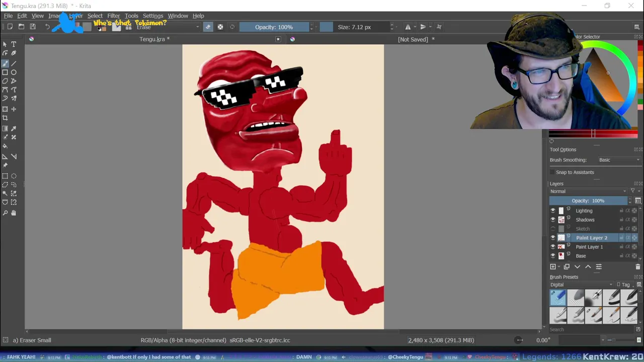This screenshot has width=644, height=362.
Task: Open Brush Smoothing Basic dropdown
Action: click(619, 160)
